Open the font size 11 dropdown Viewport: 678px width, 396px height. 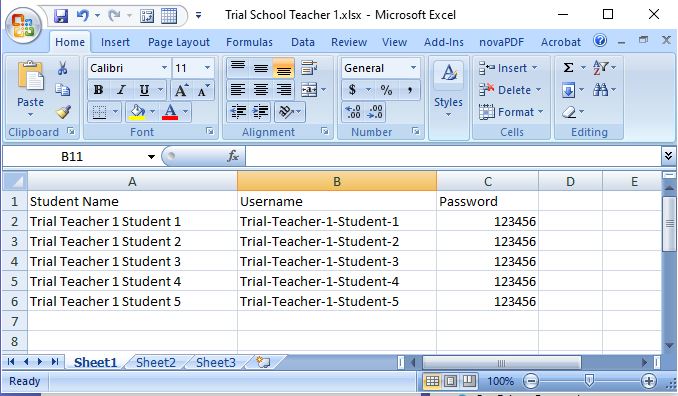tap(207, 68)
